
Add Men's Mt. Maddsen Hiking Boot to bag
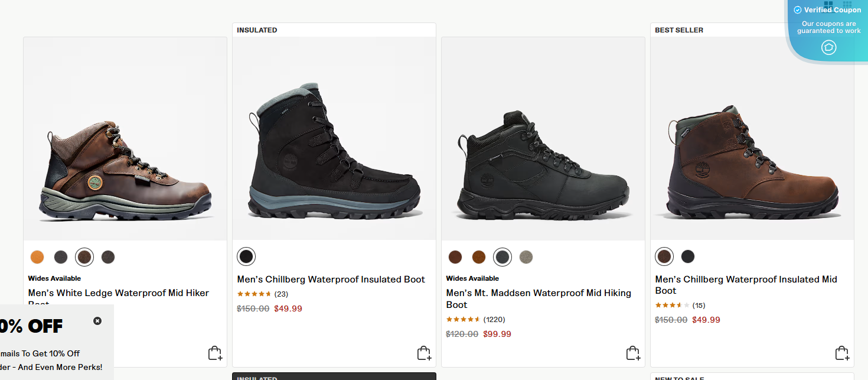(632, 353)
